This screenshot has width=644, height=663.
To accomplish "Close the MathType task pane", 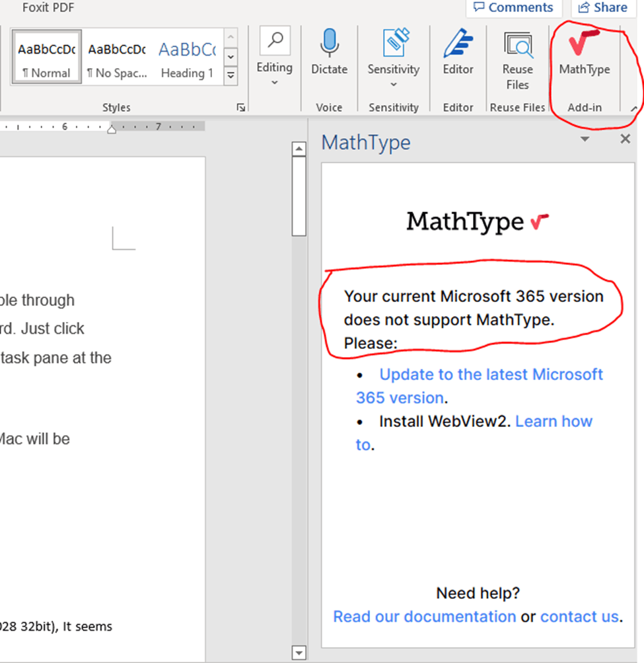I will pyautogui.click(x=626, y=139).
